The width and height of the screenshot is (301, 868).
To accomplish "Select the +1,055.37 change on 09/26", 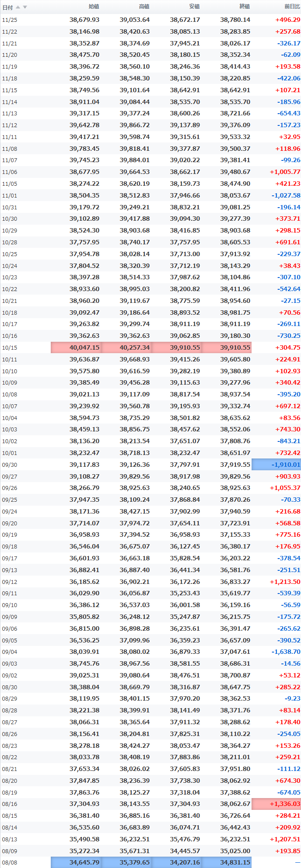I will pos(285,488).
